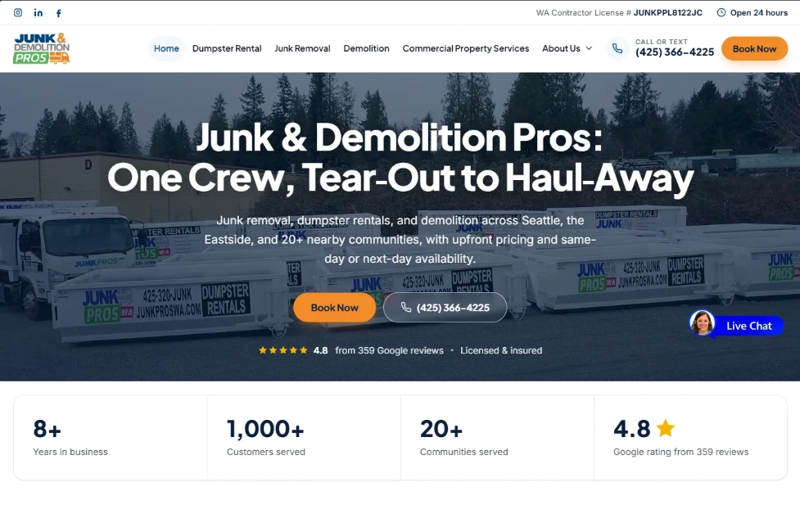Click the hero 4.8 rating number

point(320,350)
